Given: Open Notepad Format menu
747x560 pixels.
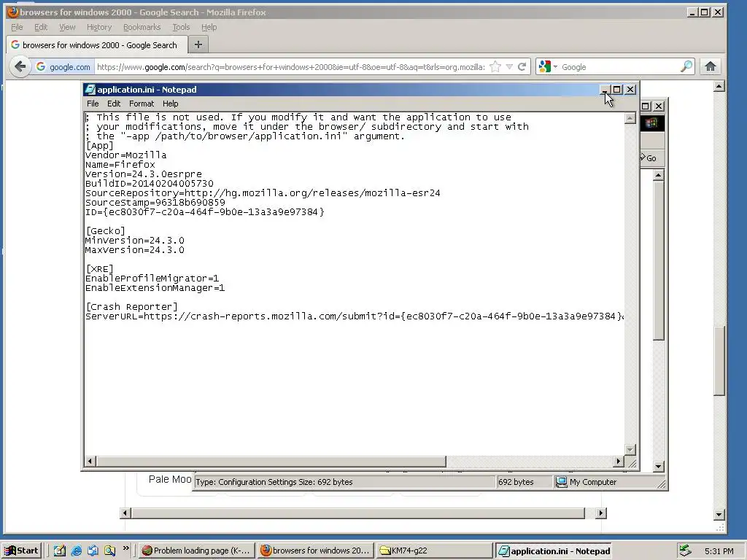Looking at the screenshot, I should (142, 104).
